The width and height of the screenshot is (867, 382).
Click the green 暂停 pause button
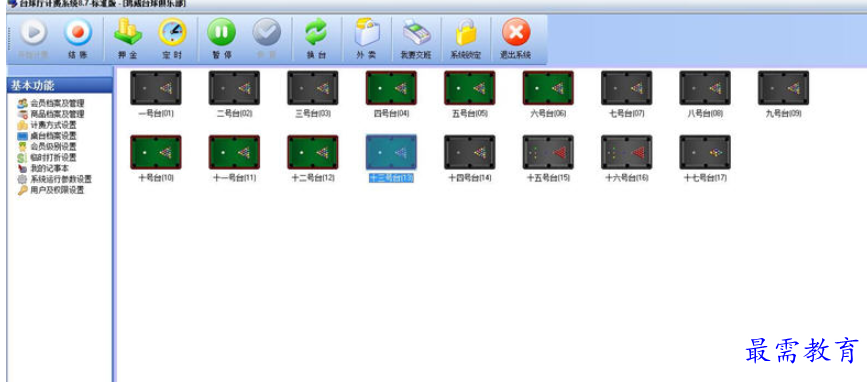pyautogui.click(x=222, y=32)
